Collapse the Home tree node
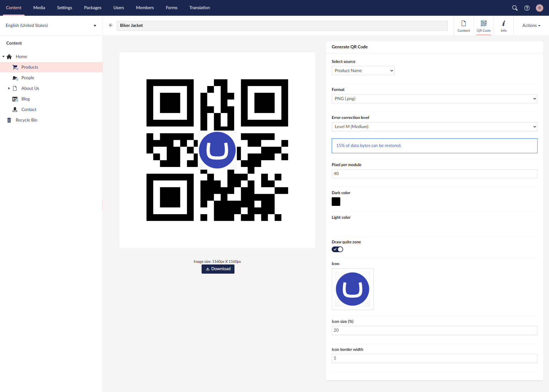The image size is (549, 392). pos(3,57)
